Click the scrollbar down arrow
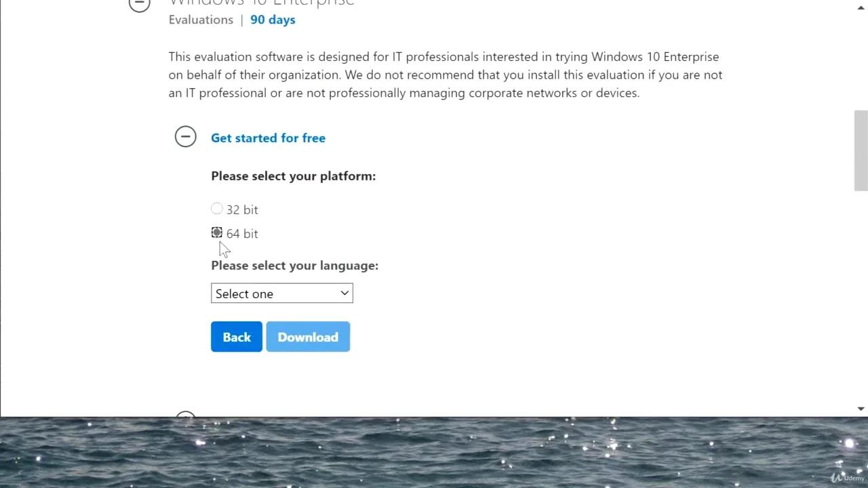This screenshot has height=488, width=868. [862, 409]
